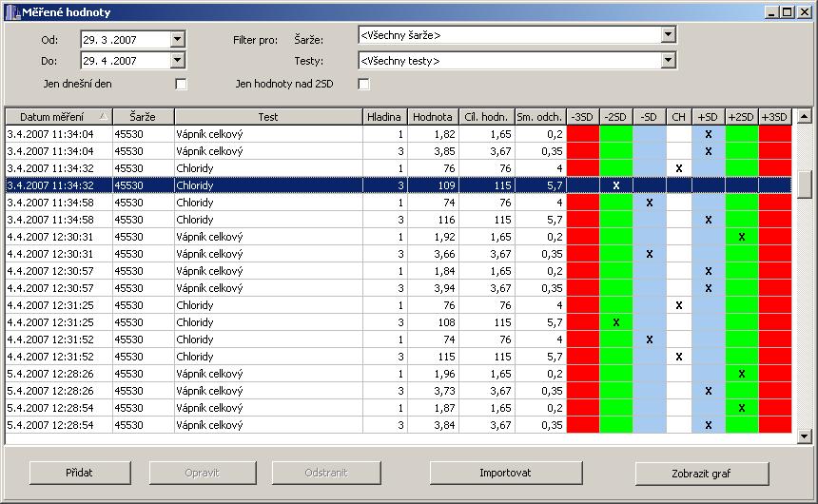The height and width of the screenshot is (504, 818).
Task: Click value 3,94 in Hodnota column
Action: (444, 288)
